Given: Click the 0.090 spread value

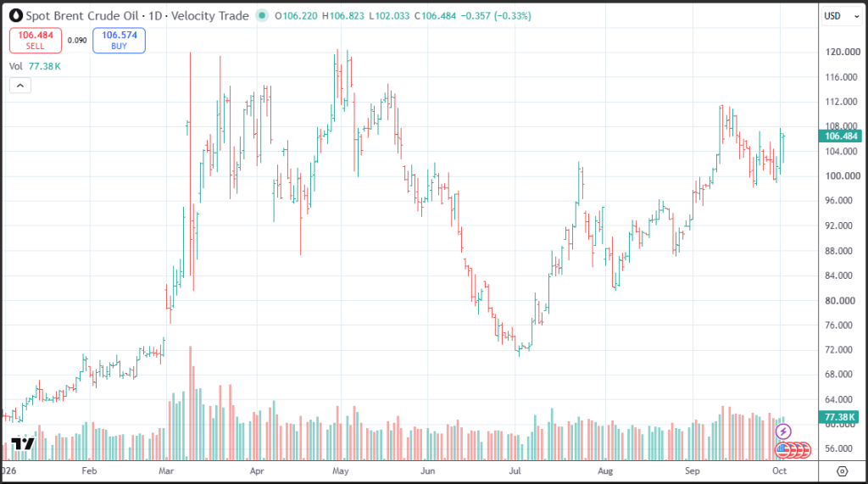Looking at the screenshot, I should point(77,41).
